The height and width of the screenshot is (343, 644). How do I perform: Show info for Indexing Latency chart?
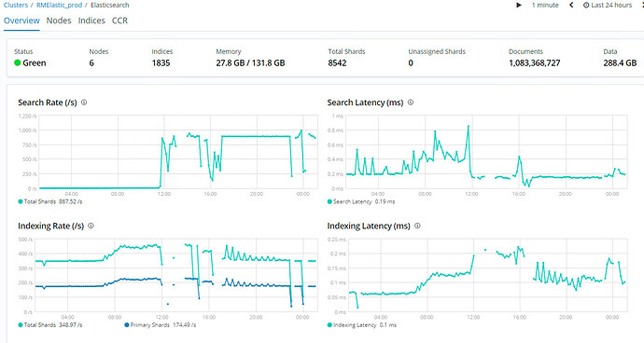417,226
